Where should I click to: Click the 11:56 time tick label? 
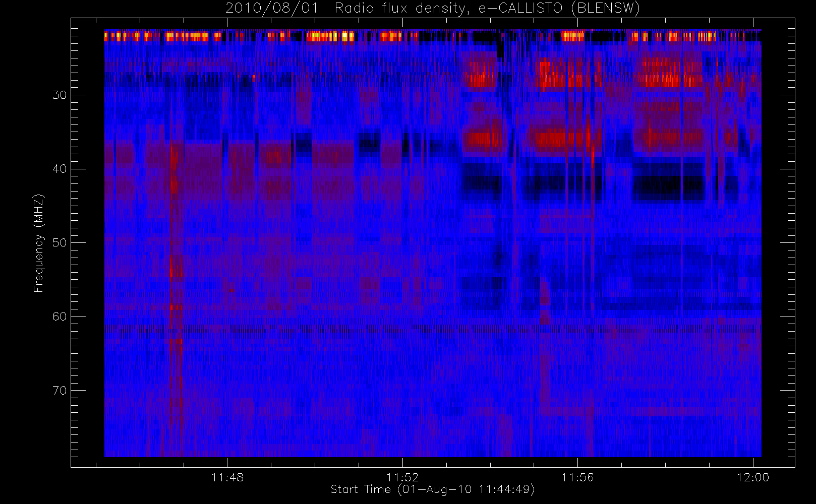577,477
